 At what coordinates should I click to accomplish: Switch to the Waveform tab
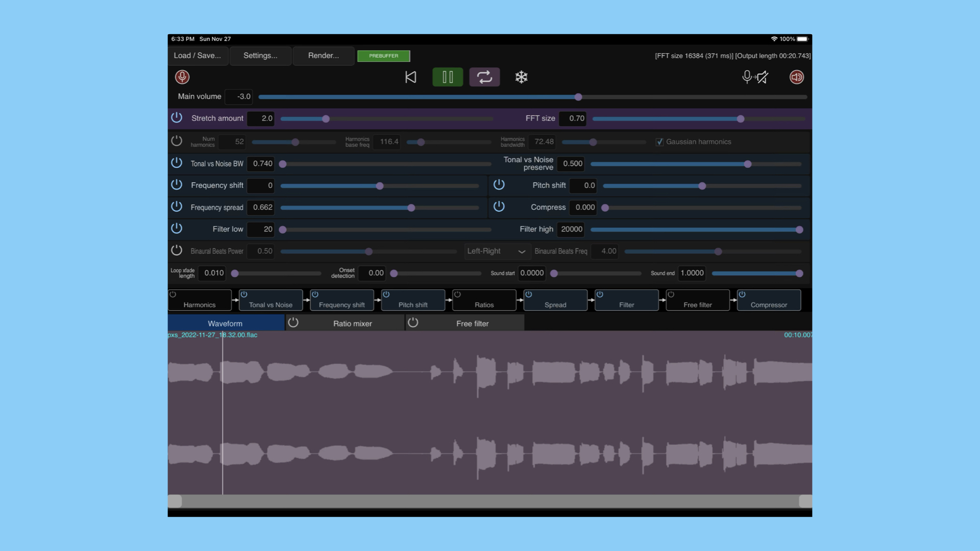[226, 323]
